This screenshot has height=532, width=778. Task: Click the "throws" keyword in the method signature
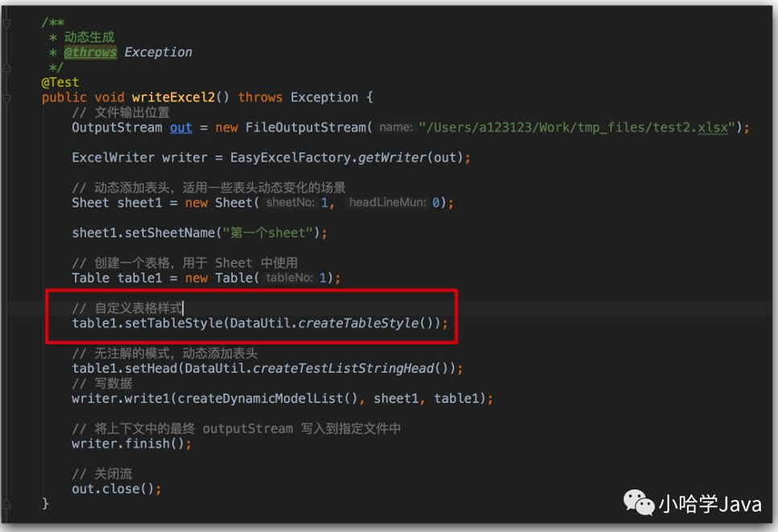pyautogui.click(x=260, y=97)
